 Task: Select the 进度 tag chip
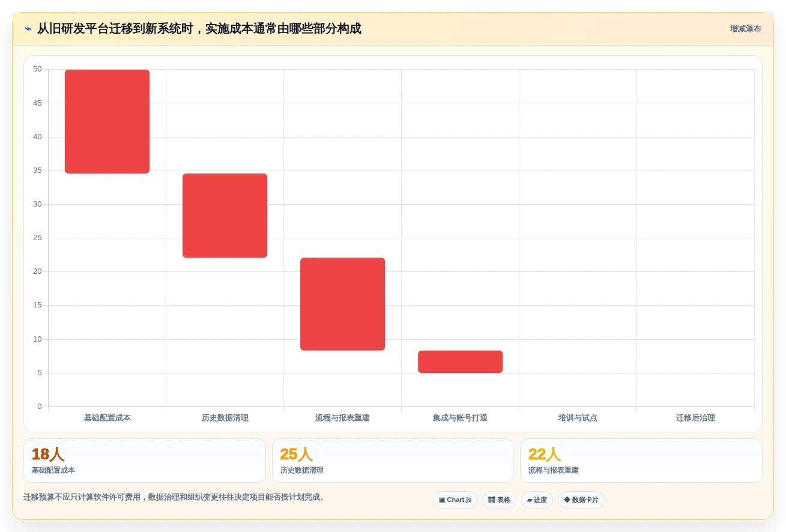[537, 500]
